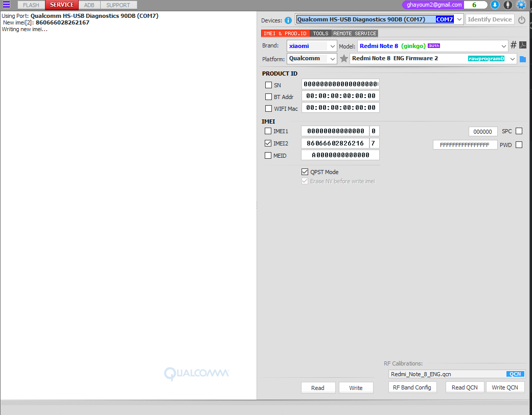Click the QCN badge in RF Calibrations
Screen dimensions: 532x415
(515, 374)
